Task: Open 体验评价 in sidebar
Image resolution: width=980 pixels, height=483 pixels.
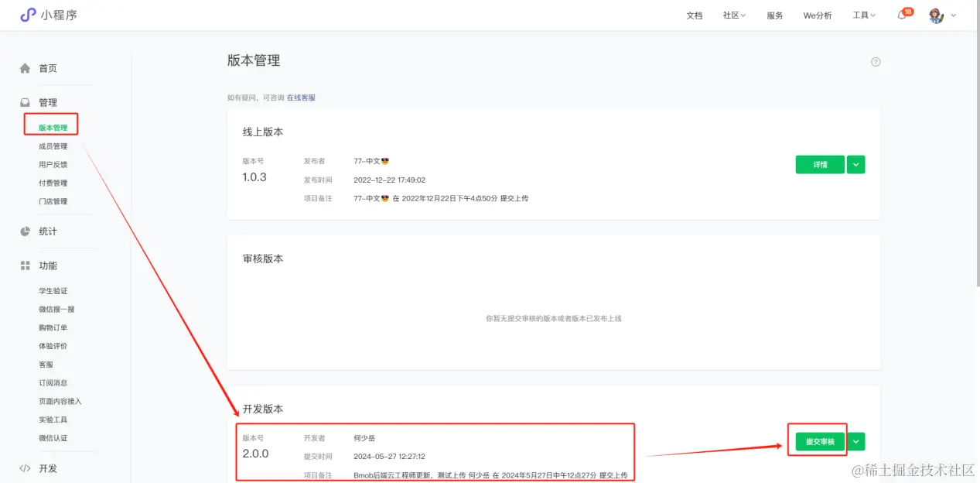Action: [x=53, y=346]
